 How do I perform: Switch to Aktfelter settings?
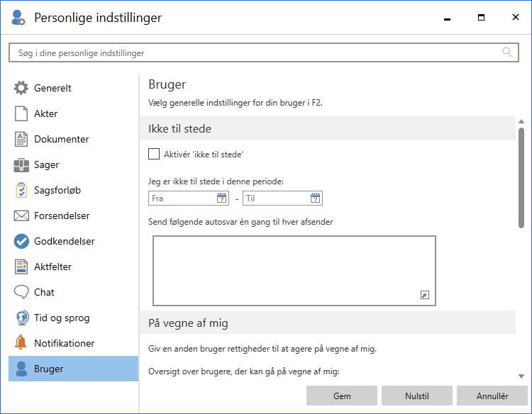[x=73, y=267]
